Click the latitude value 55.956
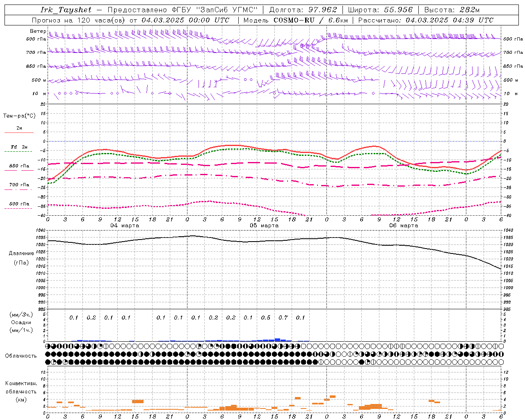The width and height of the screenshot is (525, 420). [x=398, y=10]
